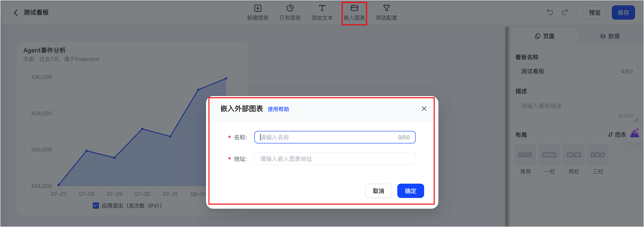Close the 嵌入外部图表 dialog
The height and width of the screenshot is (227, 644).
click(x=424, y=109)
